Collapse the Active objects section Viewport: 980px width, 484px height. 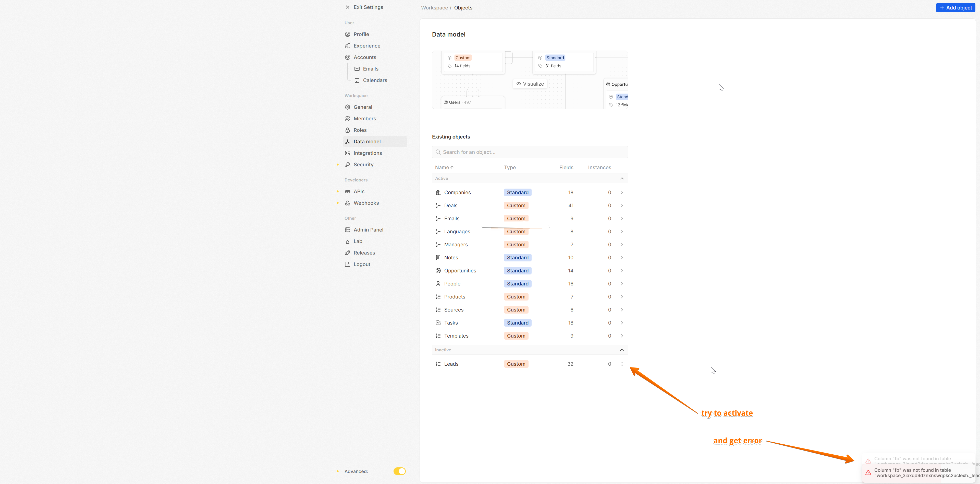click(622, 179)
